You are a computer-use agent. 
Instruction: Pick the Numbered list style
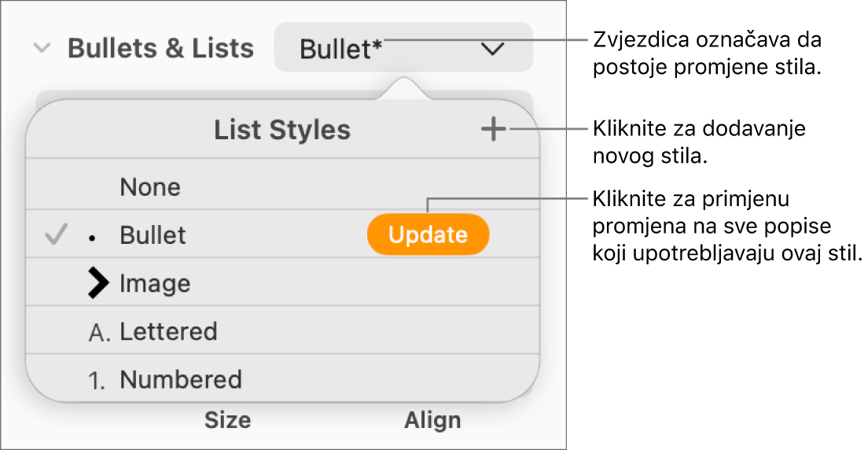click(x=180, y=381)
